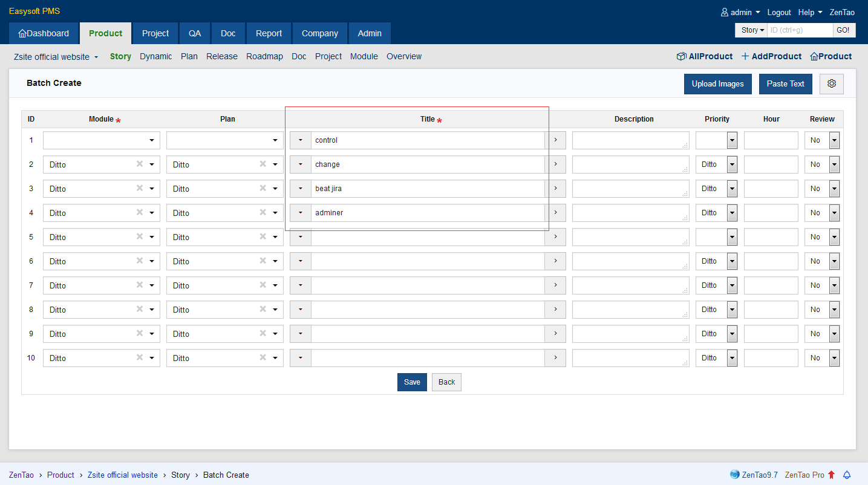This screenshot has width=868, height=485.
Task: Open AllProduct cube icon link
Action: (681, 56)
